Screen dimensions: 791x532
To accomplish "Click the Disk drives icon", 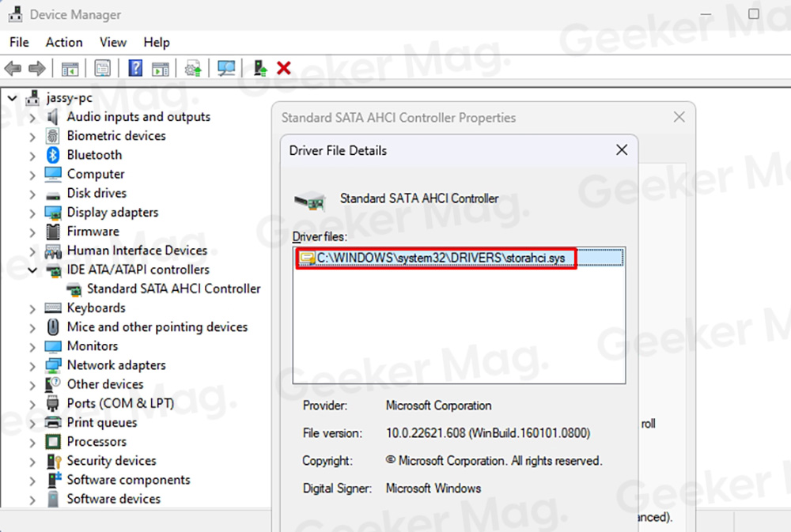I will [x=52, y=195].
